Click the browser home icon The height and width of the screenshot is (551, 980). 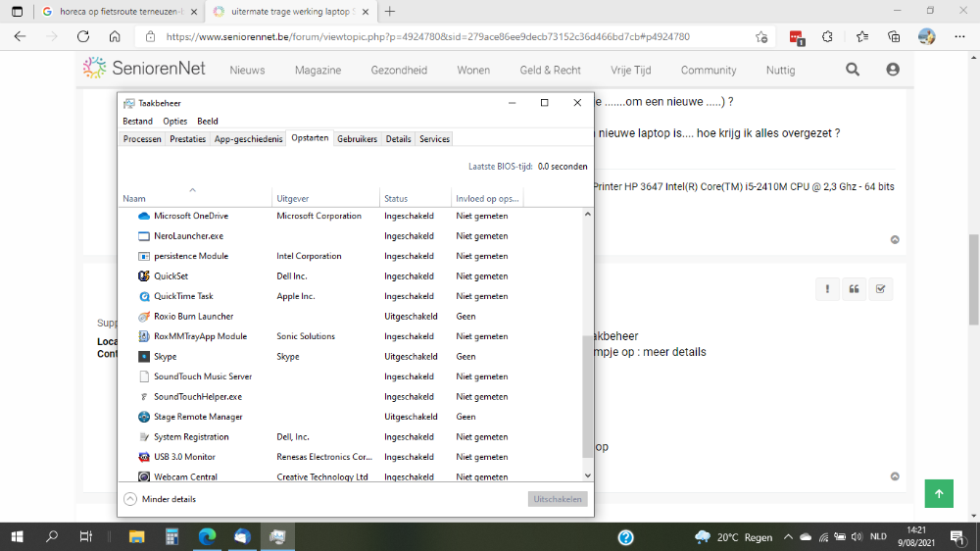pyautogui.click(x=115, y=36)
